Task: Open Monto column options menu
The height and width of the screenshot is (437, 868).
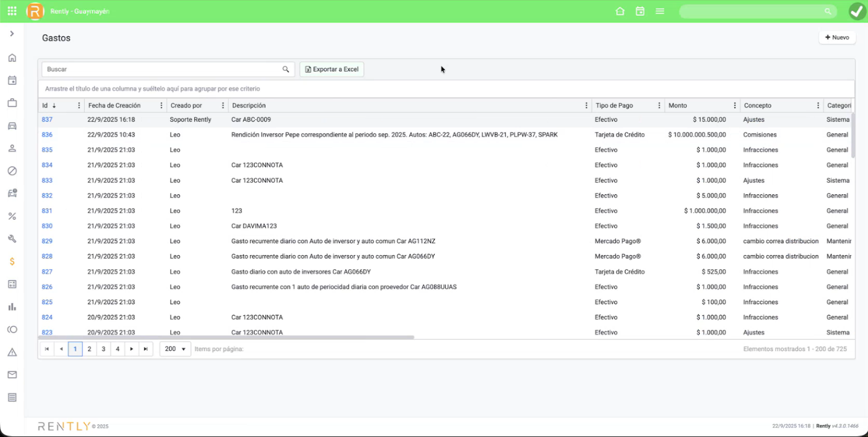Action: click(735, 105)
